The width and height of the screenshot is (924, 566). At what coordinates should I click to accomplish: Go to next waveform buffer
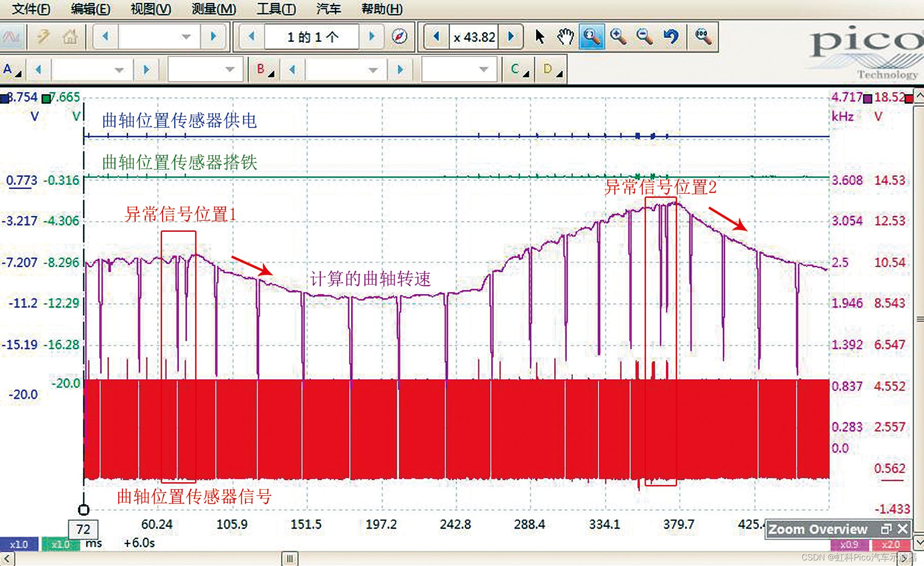(x=372, y=36)
